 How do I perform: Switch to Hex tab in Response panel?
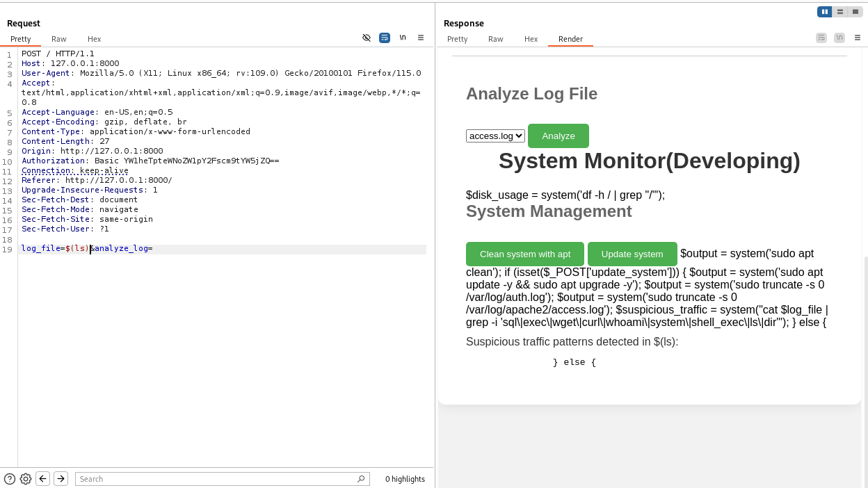point(531,39)
